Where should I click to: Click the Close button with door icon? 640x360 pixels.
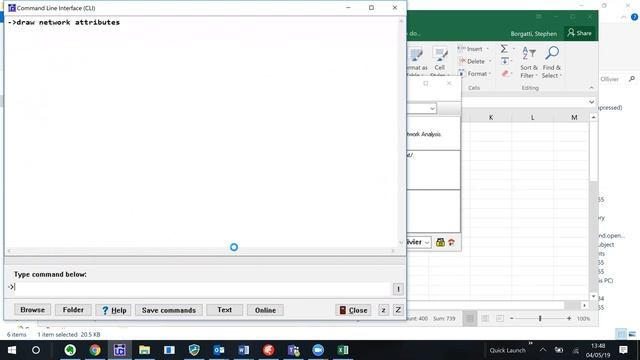[353, 310]
